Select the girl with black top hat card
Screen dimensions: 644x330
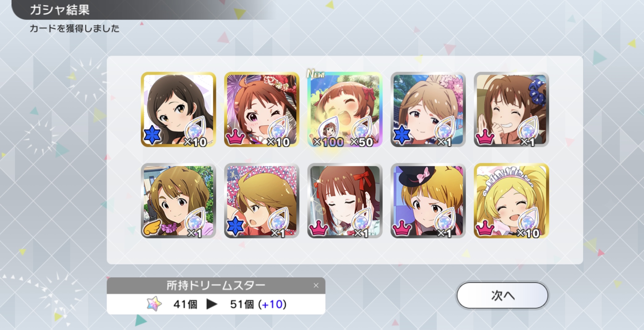[428, 200]
